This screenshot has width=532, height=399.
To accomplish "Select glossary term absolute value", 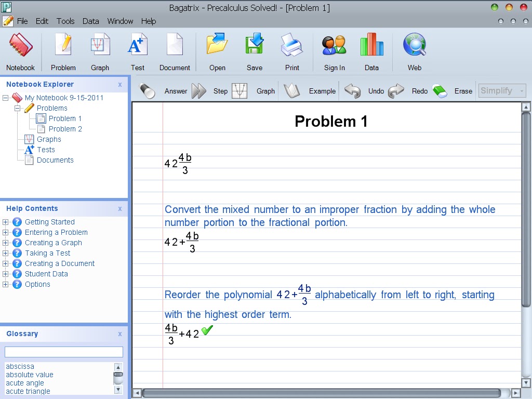I will point(30,375).
